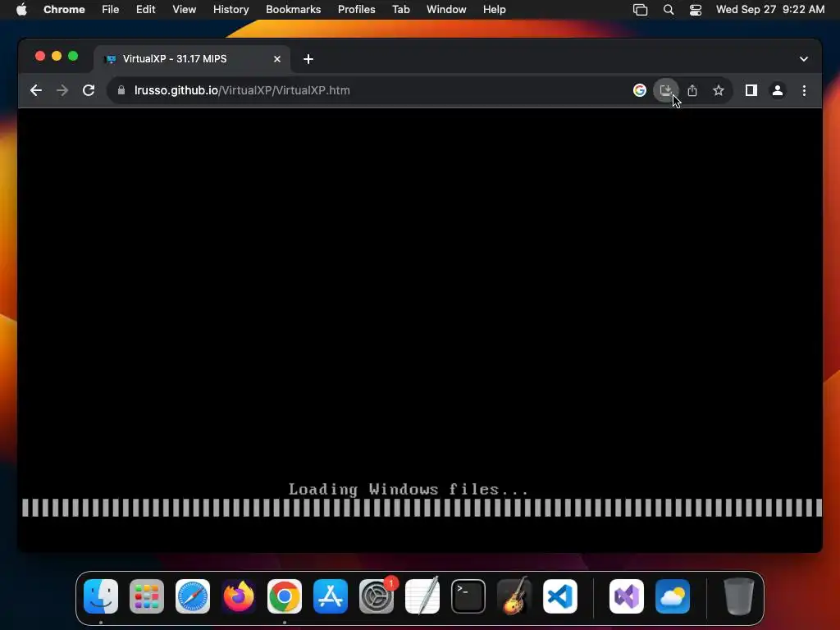Click the screen mirroring menu bar icon
The image size is (840, 630).
point(640,10)
